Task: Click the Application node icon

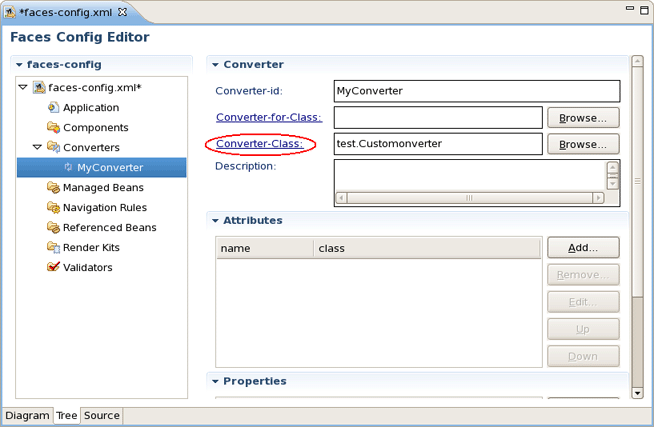Action: pos(53,108)
